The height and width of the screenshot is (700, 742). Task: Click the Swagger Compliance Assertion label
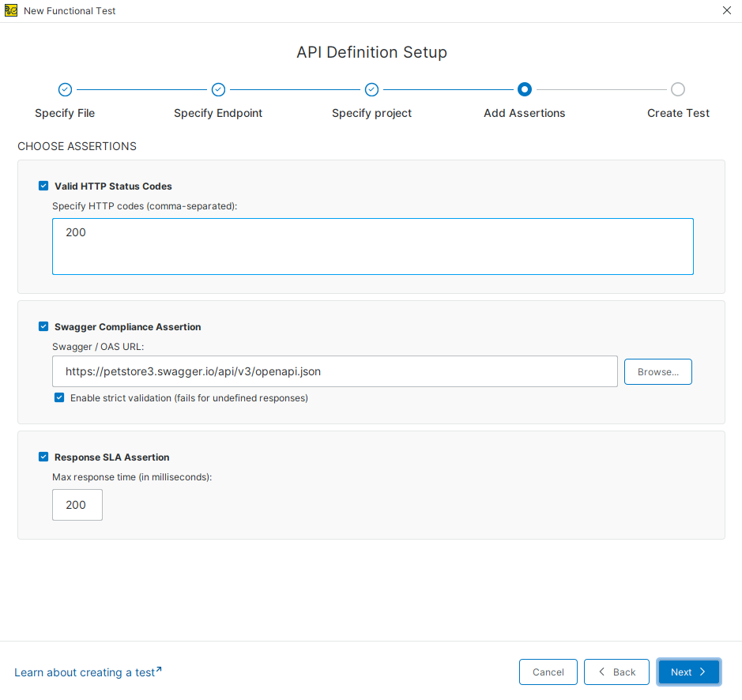[128, 326]
